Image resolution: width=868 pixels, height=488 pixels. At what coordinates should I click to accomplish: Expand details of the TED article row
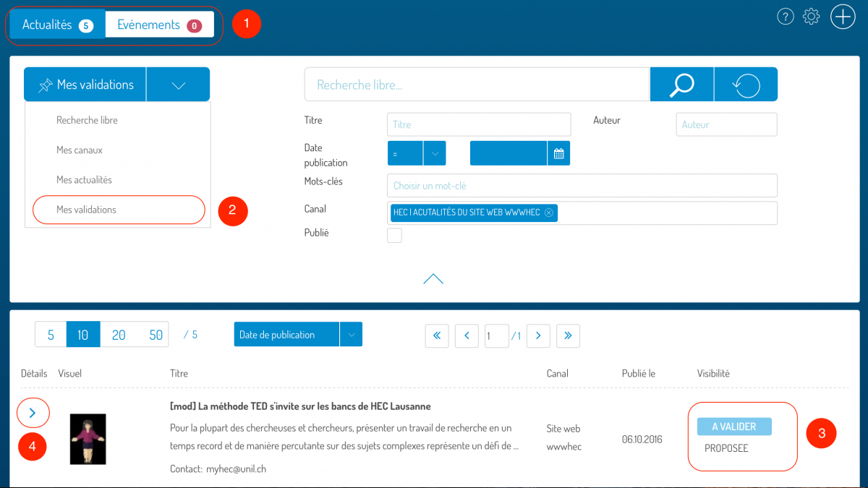coord(32,414)
